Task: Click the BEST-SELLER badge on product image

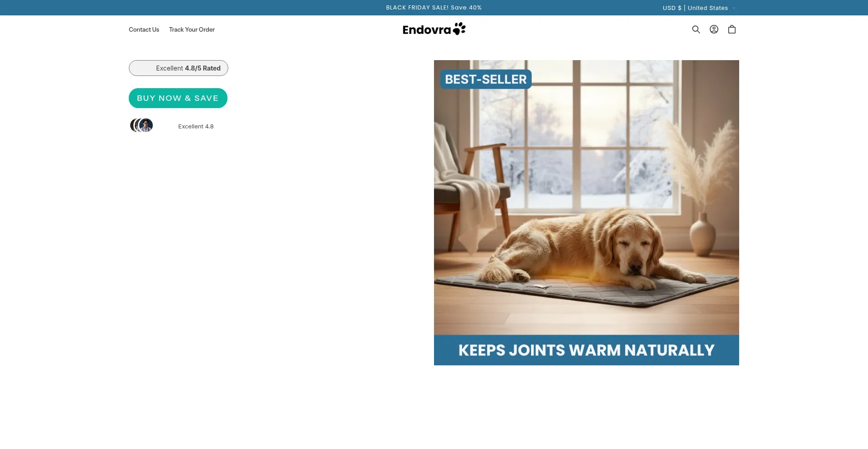Action: [486, 79]
